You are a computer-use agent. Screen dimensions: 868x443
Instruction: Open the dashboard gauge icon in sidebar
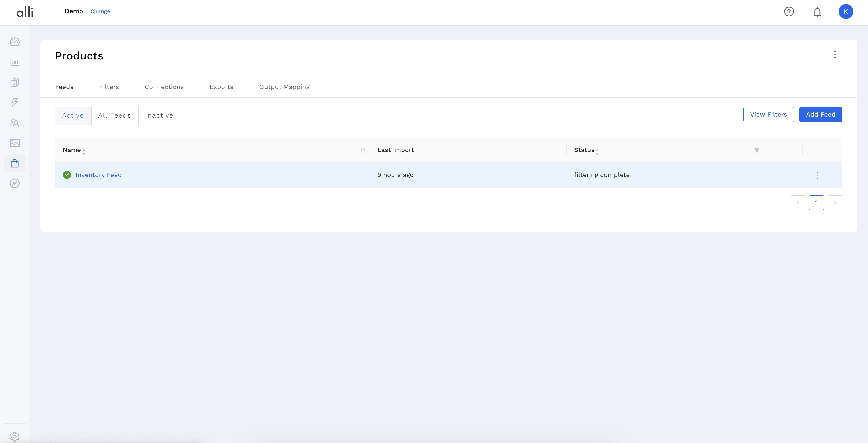click(14, 42)
